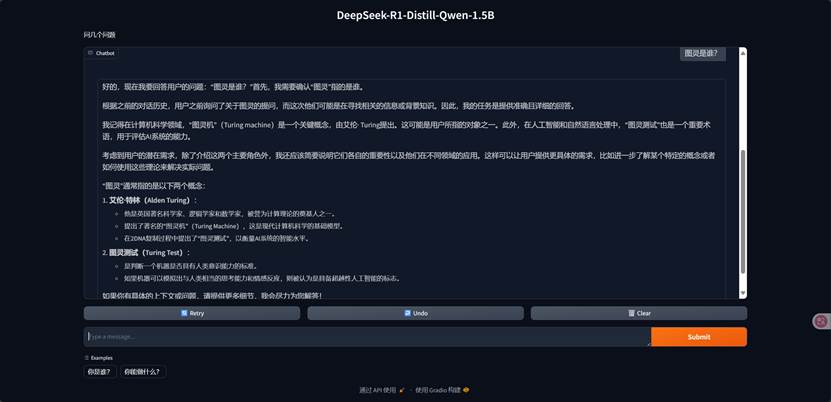Image resolution: width=831 pixels, height=402 pixels.
Task: Click the description text '问几个问题'
Action: (x=100, y=35)
